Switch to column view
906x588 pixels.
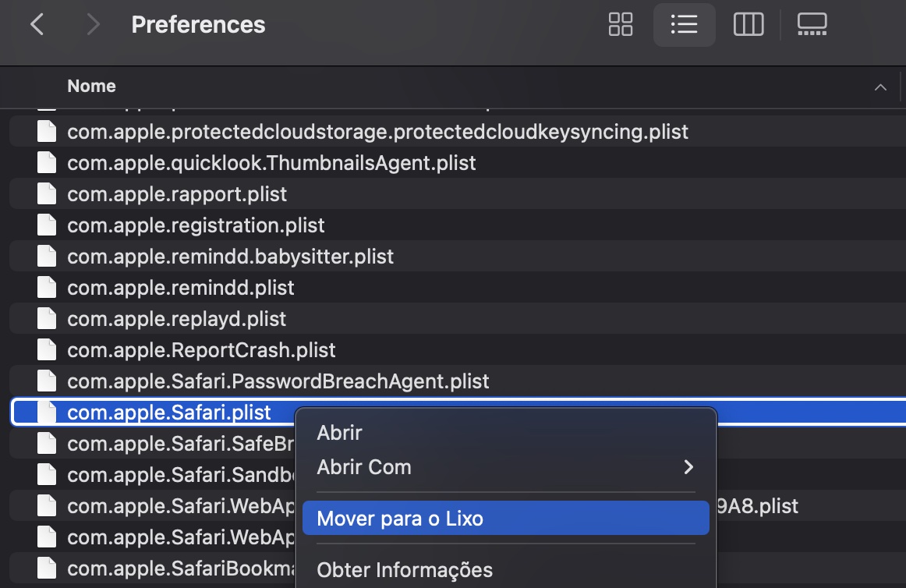pyautogui.click(x=748, y=24)
